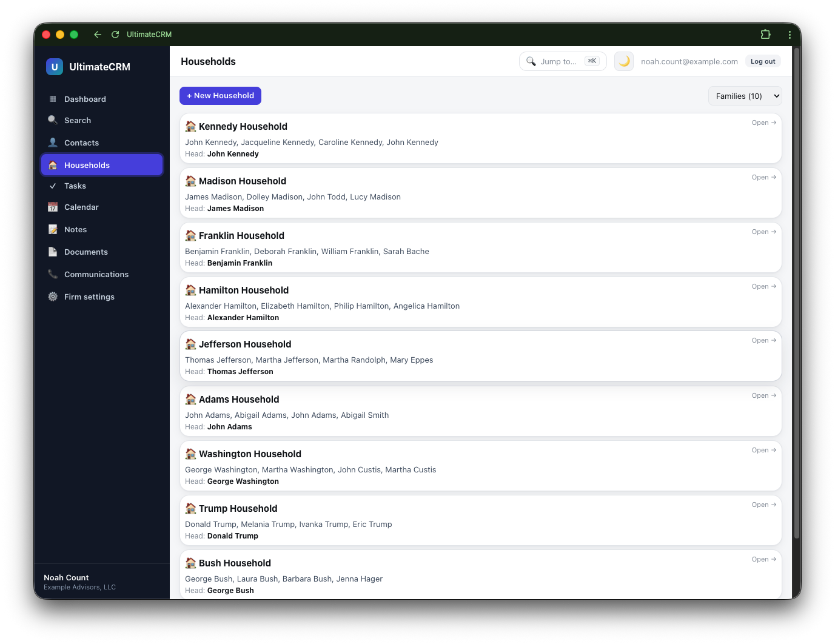Click the Log out button
Viewport: 835px width, 644px height.
point(763,61)
